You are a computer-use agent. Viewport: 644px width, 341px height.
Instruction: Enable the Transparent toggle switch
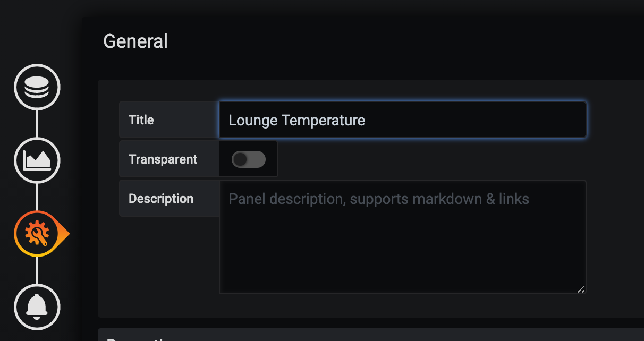(x=248, y=159)
